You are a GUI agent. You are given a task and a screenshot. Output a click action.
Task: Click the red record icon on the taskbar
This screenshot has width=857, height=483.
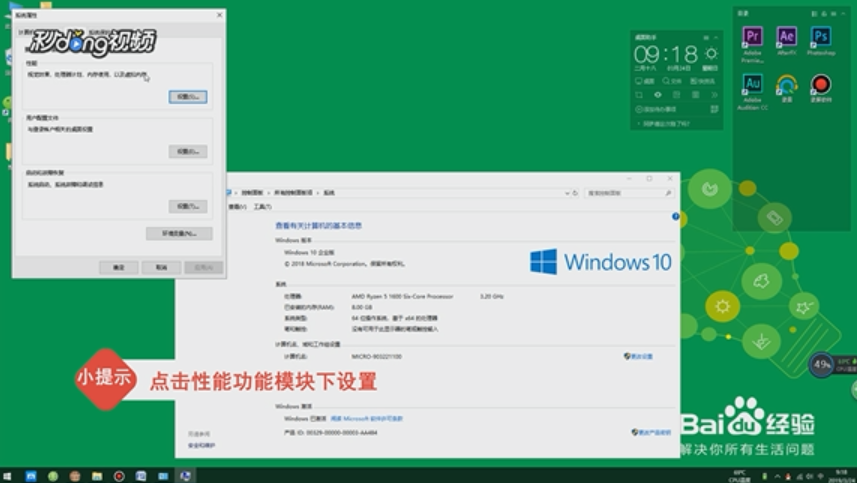(119, 476)
